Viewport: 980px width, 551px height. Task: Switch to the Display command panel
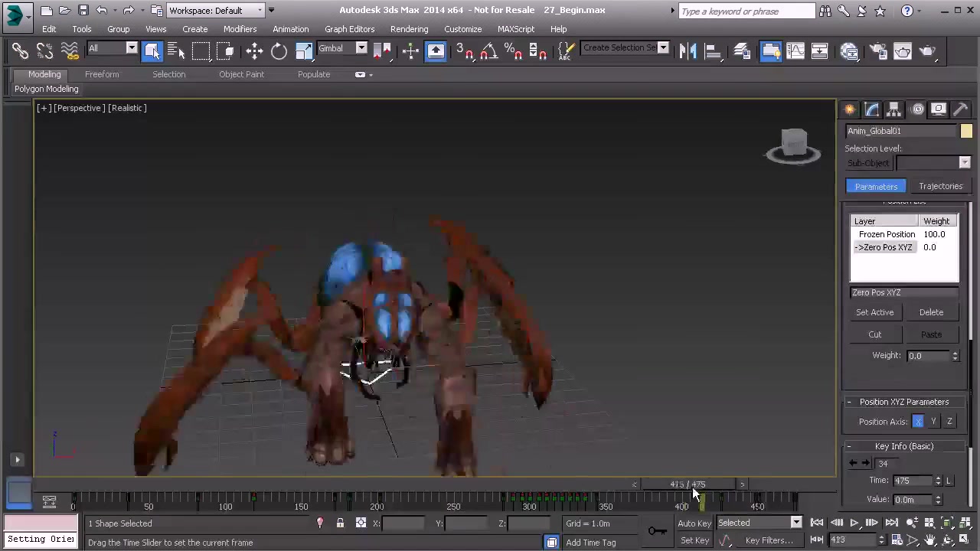coord(939,109)
